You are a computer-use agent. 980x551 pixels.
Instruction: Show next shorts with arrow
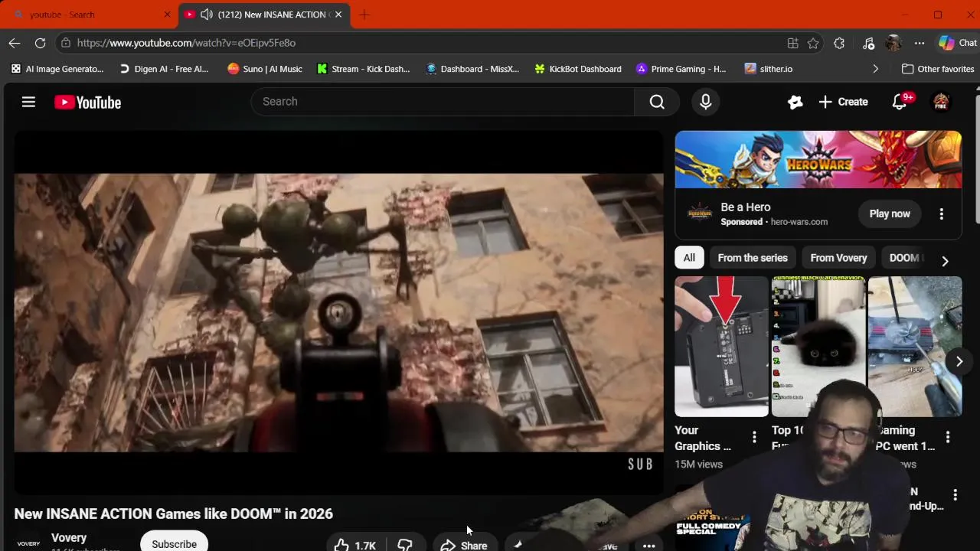[959, 361]
